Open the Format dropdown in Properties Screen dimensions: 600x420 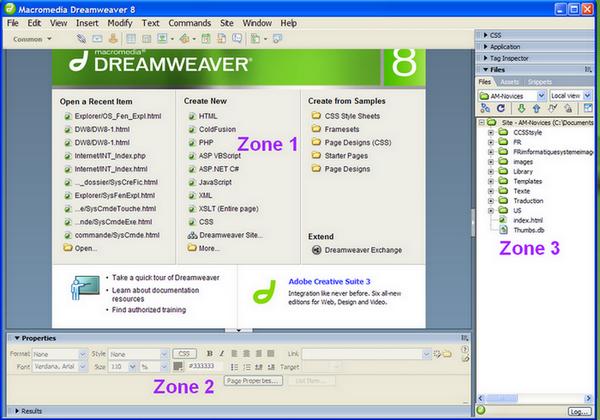coord(83,354)
